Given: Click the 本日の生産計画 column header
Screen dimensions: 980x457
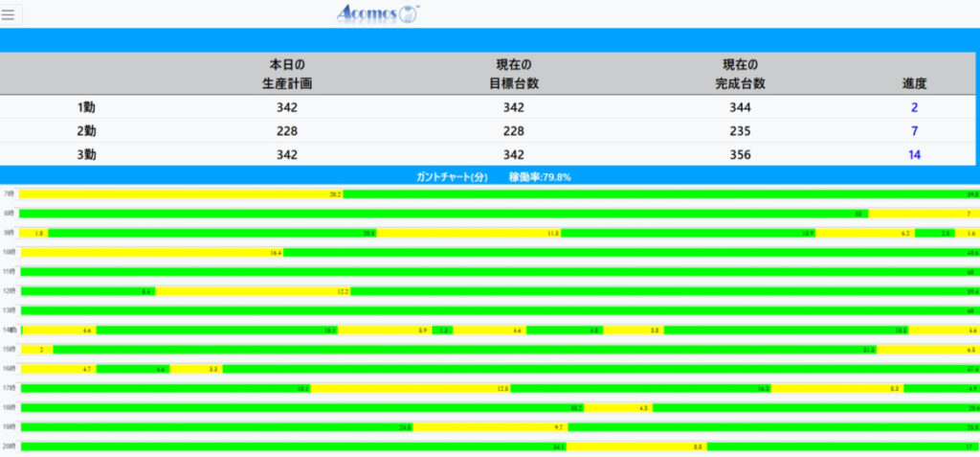Looking at the screenshot, I should [x=287, y=75].
